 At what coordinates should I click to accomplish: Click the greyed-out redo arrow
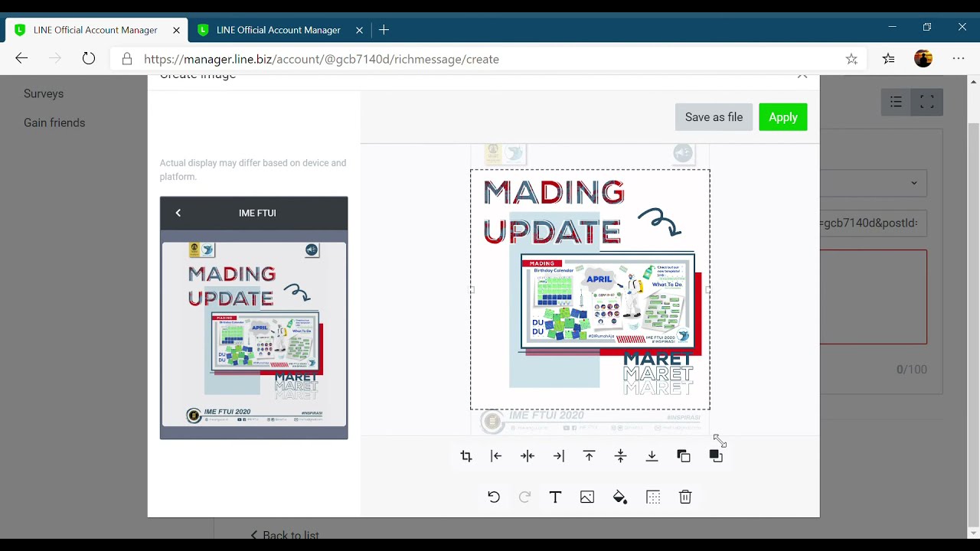pos(524,497)
